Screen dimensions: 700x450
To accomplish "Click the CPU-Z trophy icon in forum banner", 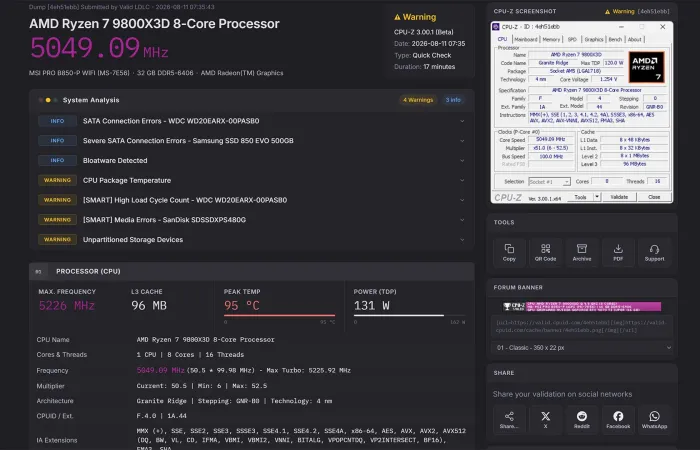I will [507, 306].
